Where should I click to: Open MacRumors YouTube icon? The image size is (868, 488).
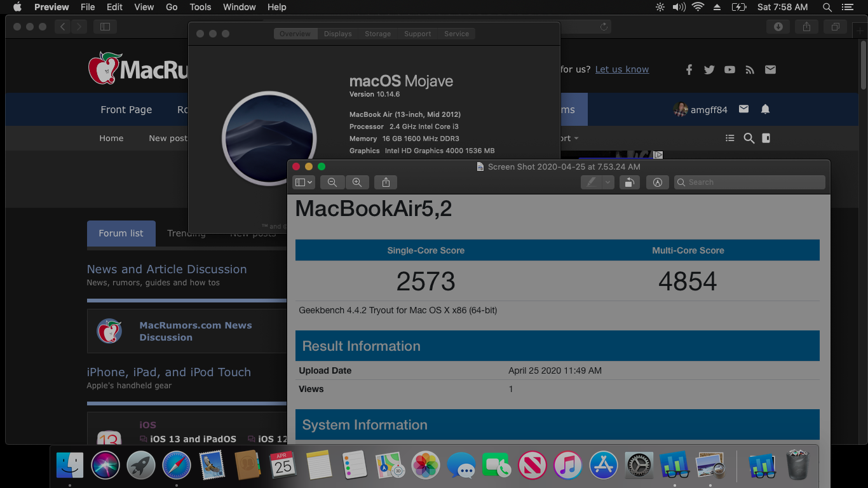pyautogui.click(x=729, y=70)
